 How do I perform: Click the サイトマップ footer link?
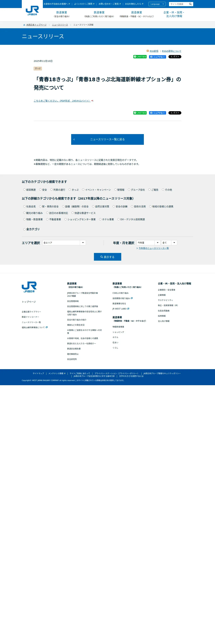[x=38, y=373]
